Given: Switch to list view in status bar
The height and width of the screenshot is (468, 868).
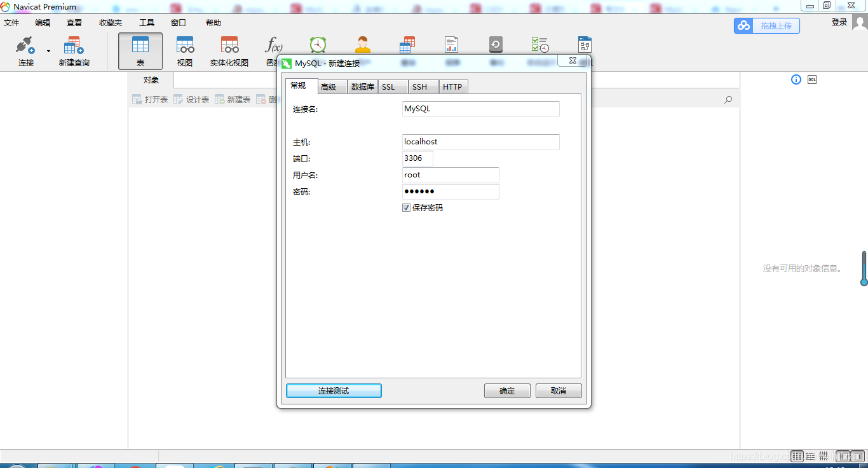Looking at the screenshot, I should click(x=810, y=456).
